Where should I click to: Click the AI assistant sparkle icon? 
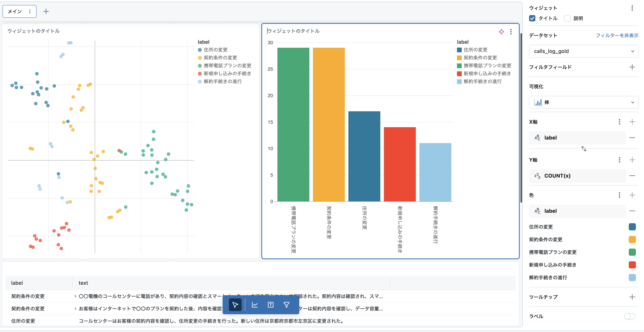click(501, 32)
